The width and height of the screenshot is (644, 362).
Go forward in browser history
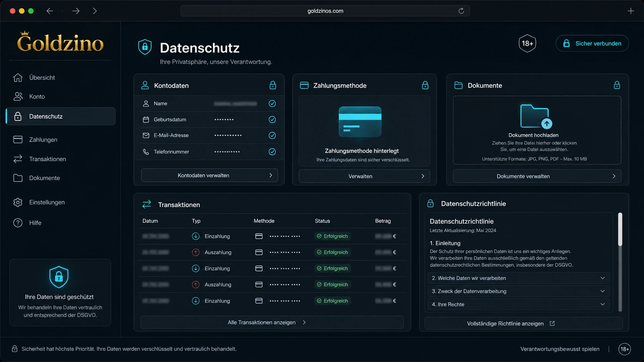76,11
